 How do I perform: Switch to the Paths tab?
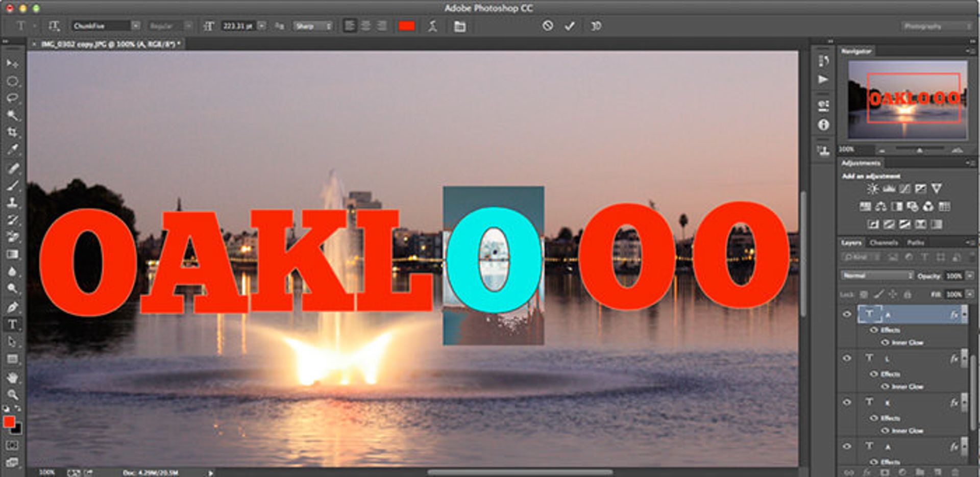915,243
